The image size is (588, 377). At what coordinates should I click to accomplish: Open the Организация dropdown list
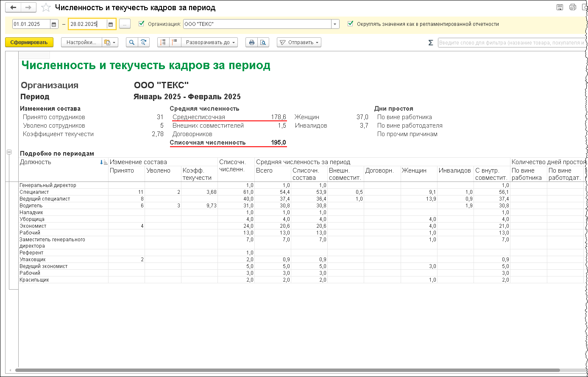335,24
